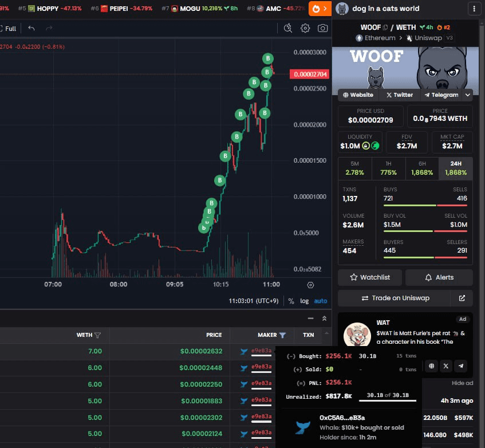Hide the WAT ad
Image resolution: width=485 pixels, height=448 pixels.
click(462, 383)
